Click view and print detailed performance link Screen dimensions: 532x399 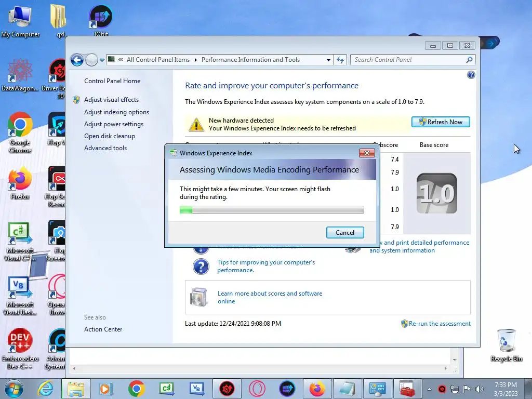pyautogui.click(x=420, y=246)
